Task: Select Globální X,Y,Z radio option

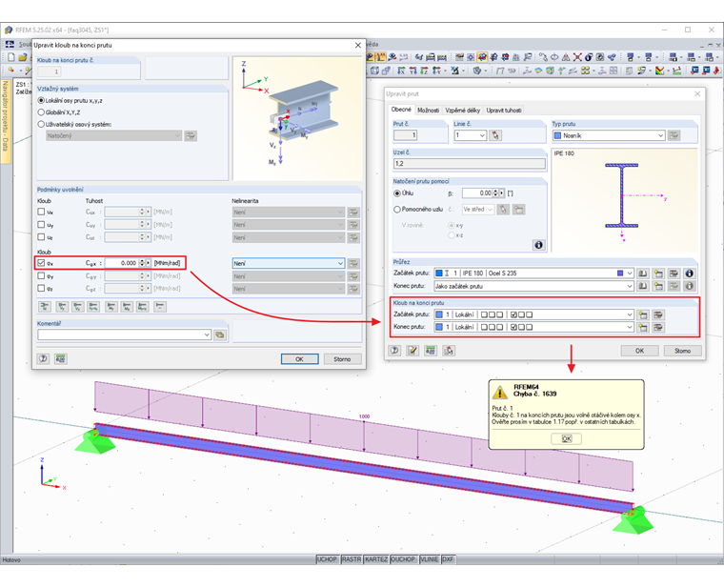Action: tap(41, 112)
